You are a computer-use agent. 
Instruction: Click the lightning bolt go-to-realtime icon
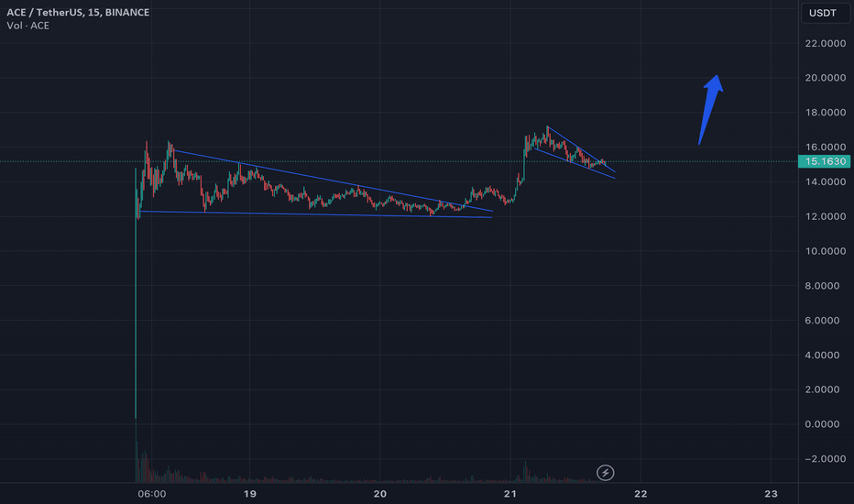(605, 473)
